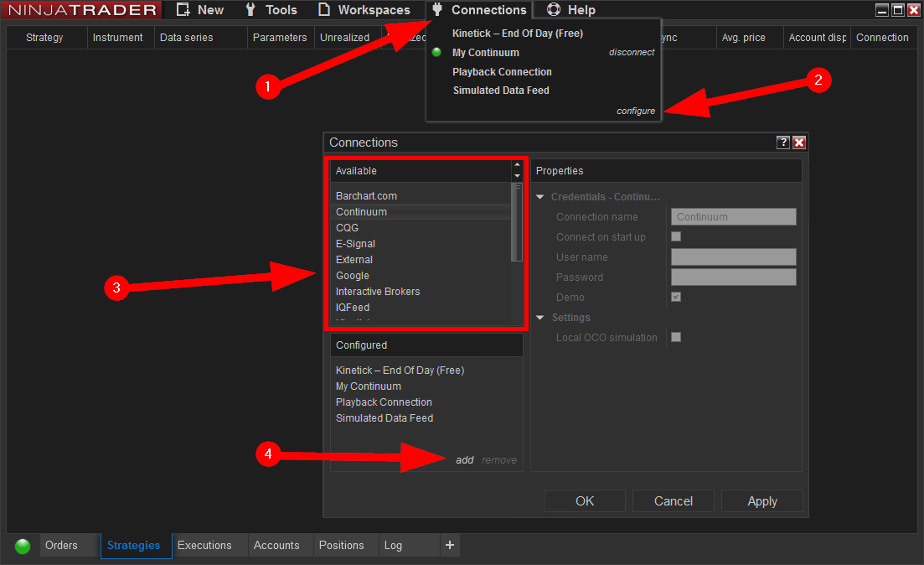Click the question mark help icon in Connections dialog
The image size is (924, 565).
783,143
